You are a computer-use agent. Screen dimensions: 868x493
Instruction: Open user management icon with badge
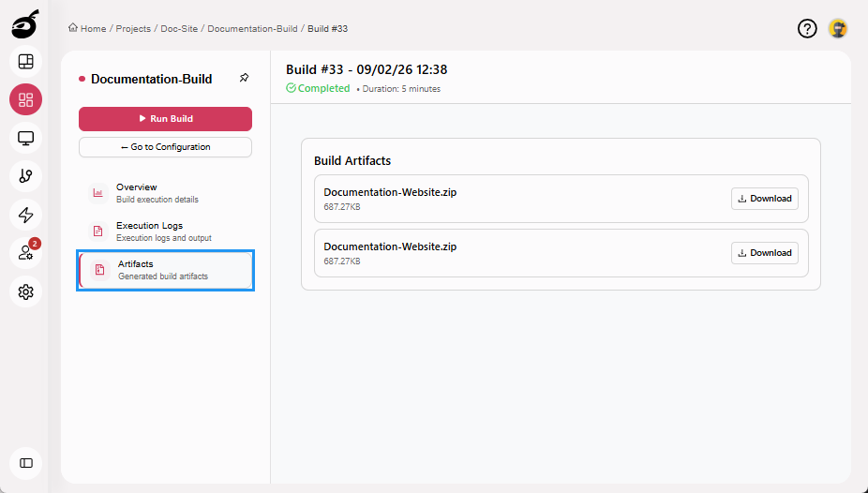(25, 253)
